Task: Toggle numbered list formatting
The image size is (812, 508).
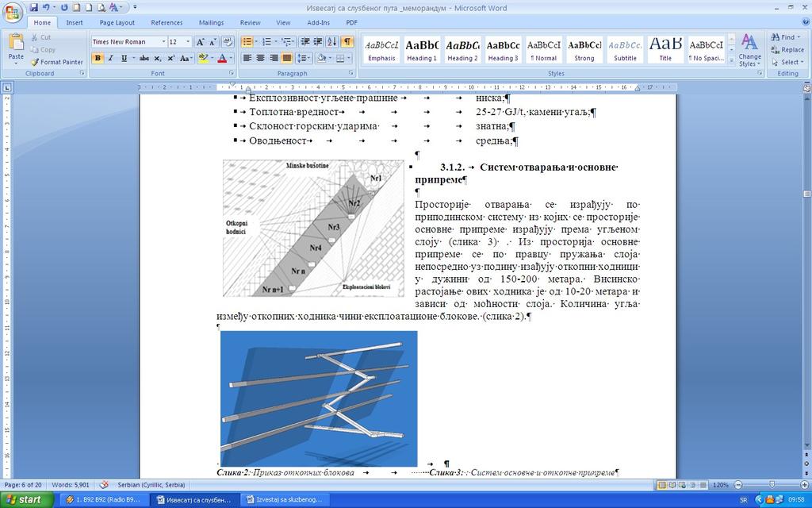Action: click(x=266, y=42)
